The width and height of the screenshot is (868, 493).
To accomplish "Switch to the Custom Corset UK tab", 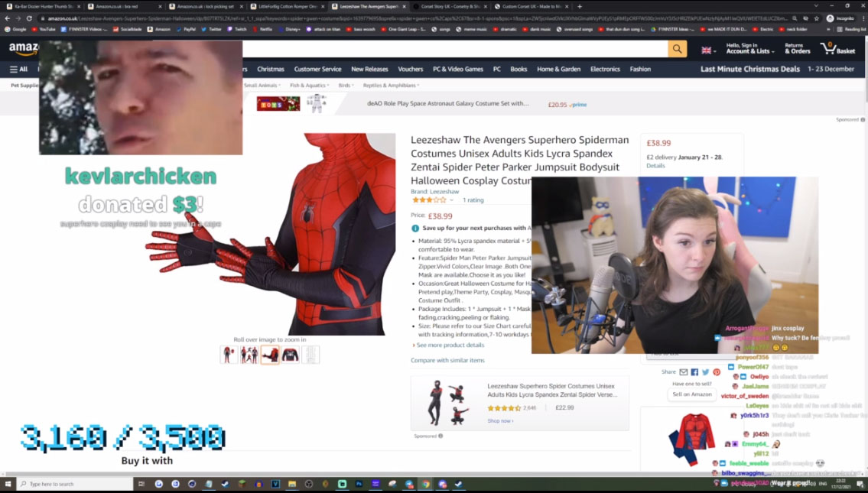I will 530,7.
